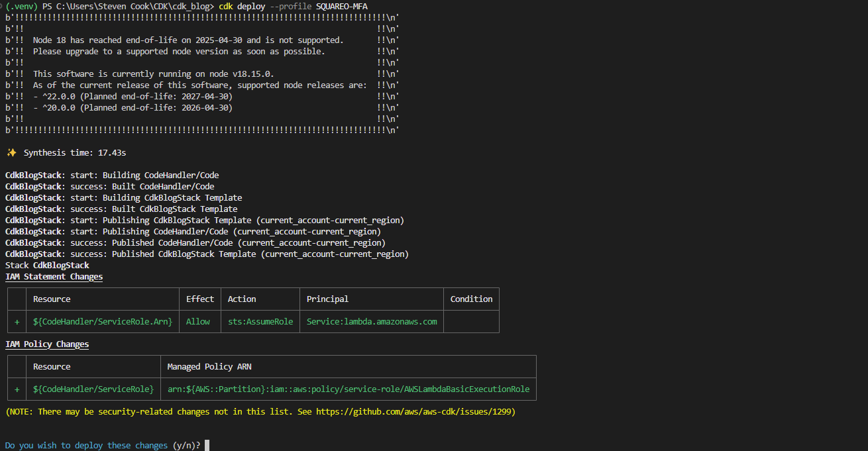
Task: Click the 'cdk deploy' command text
Action: coord(242,7)
